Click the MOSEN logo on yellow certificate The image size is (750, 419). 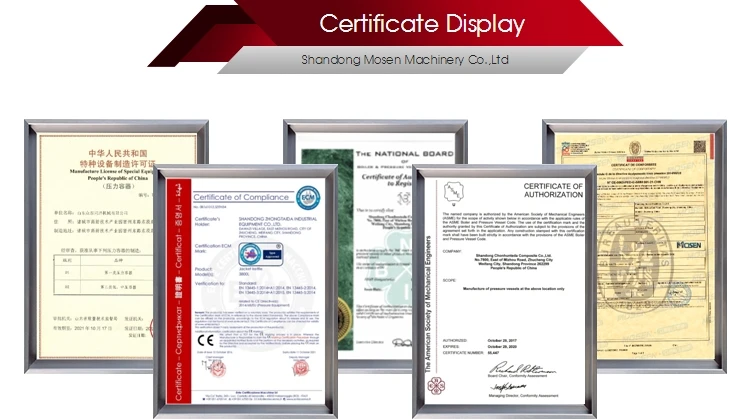tap(689, 245)
